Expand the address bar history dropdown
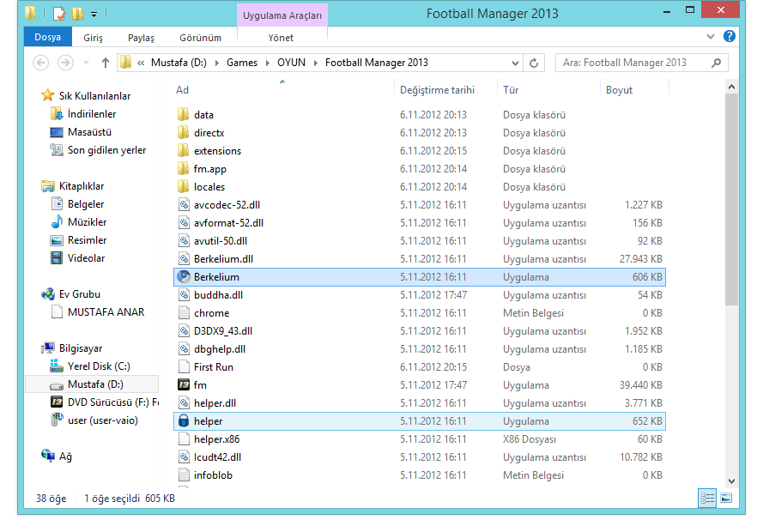This screenshot has height=532, width=763. pos(515,63)
